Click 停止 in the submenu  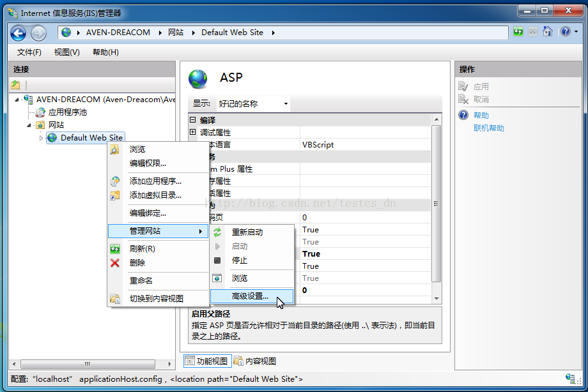252,260
